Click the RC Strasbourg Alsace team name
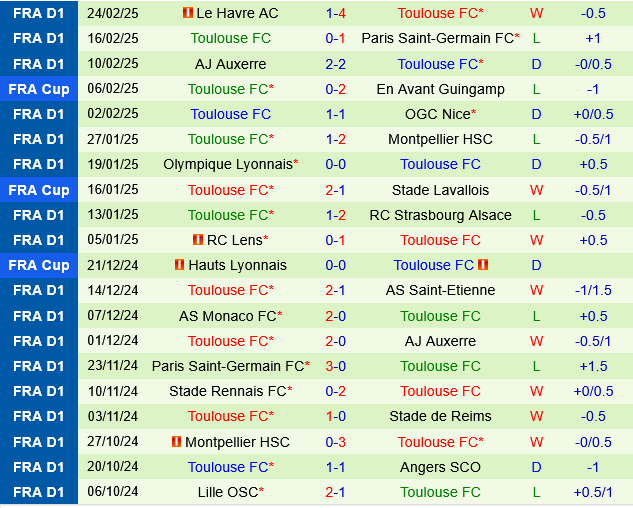 coord(440,215)
